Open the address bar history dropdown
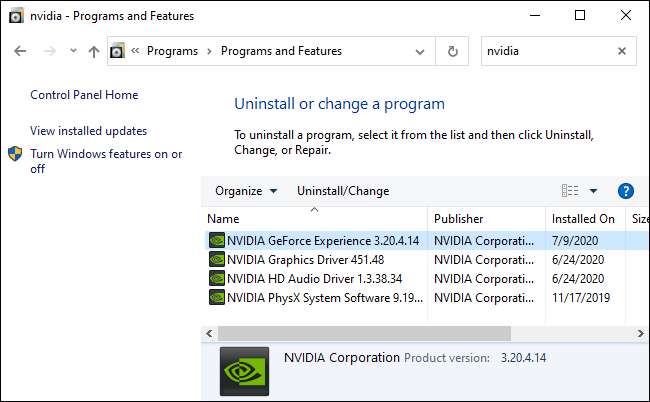Viewport: 650px width, 402px height. click(x=420, y=51)
